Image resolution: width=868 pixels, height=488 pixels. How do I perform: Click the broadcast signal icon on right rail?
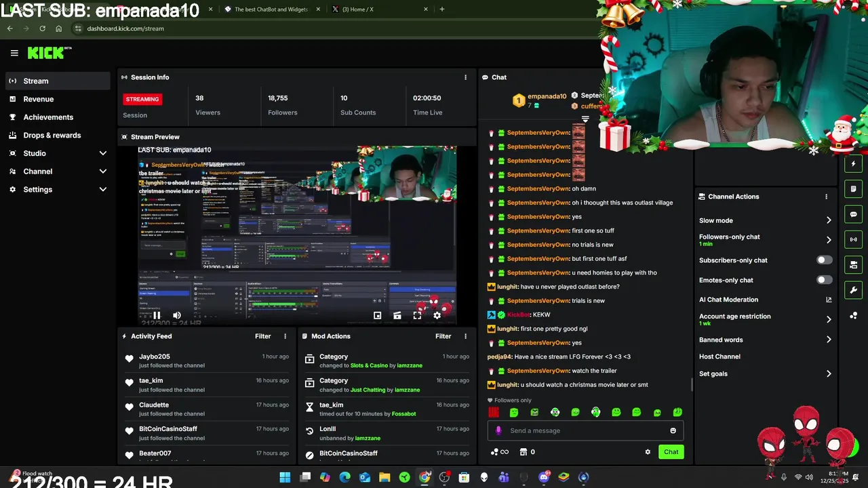pyautogui.click(x=853, y=239)
